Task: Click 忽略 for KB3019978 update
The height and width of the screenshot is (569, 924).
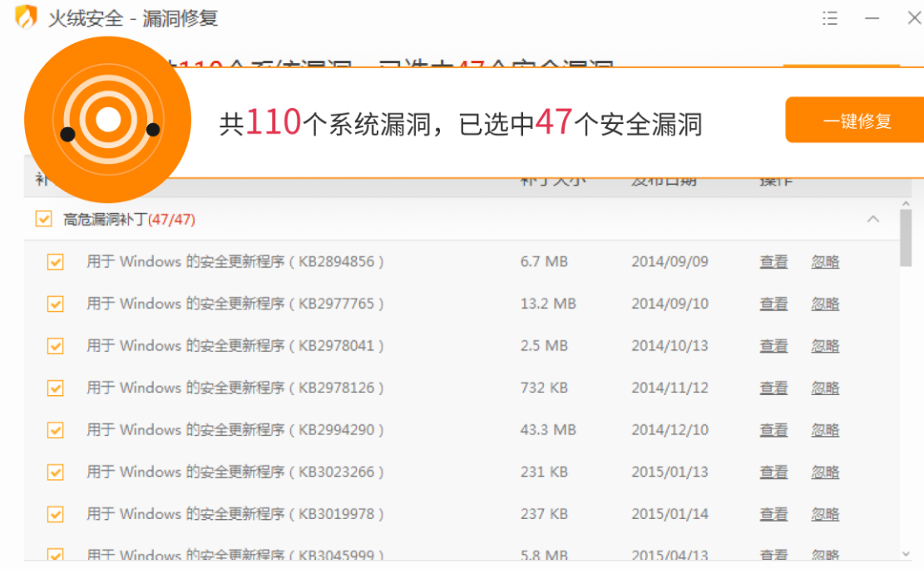Action: (x=825, y=514)
